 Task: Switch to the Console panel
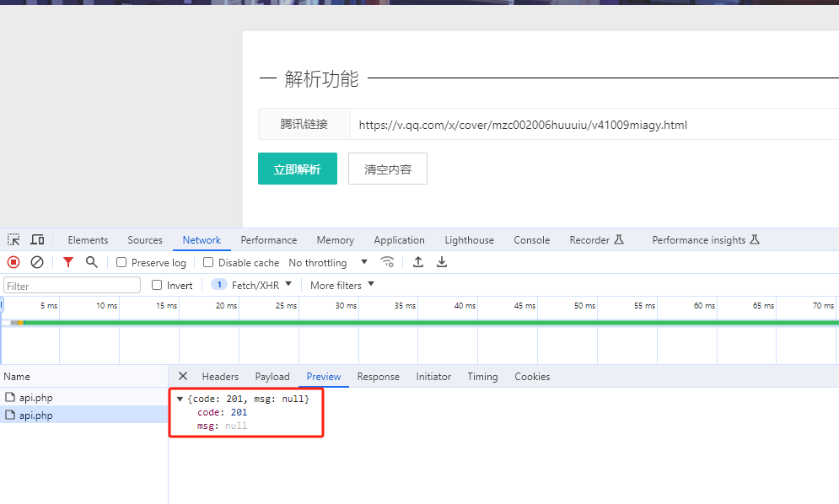click(532, 240)
